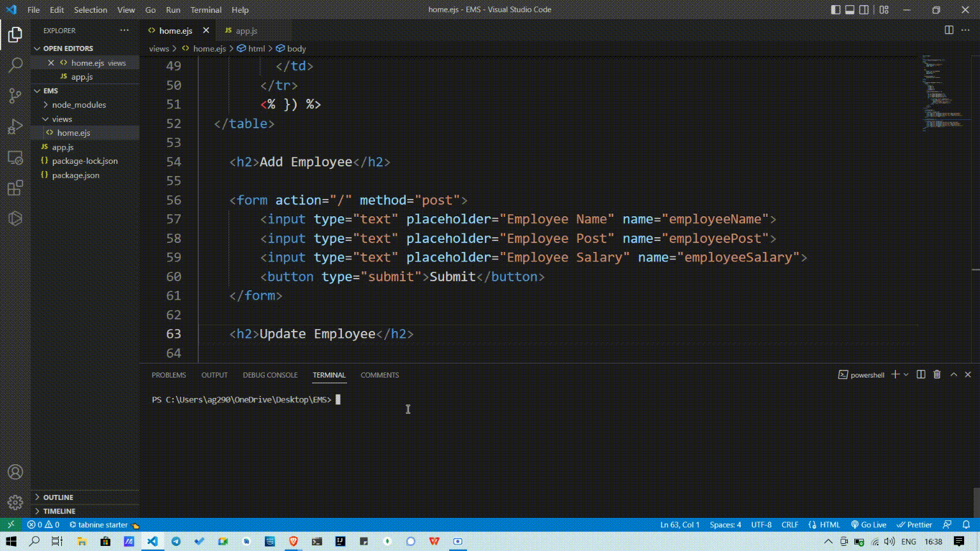Viewport: 980px width, 551px height.
Task: Open the Run and Debug view
Action: (x=15, y=126)
